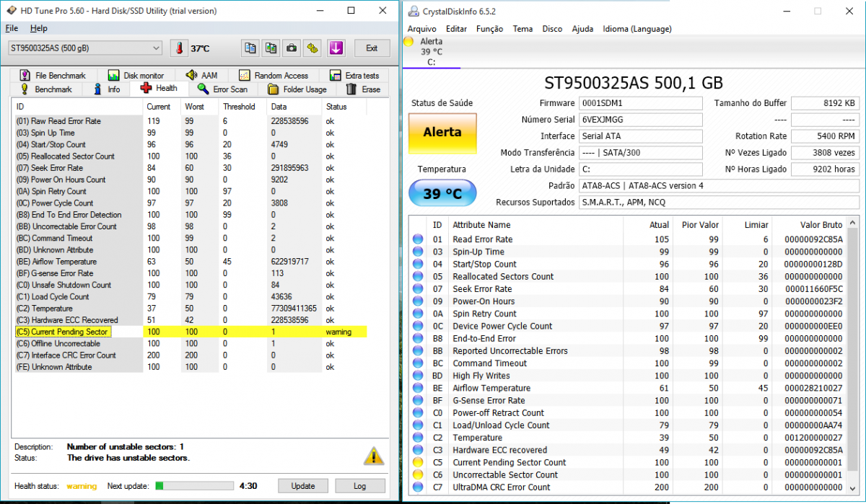Click the Update button
Image resolution: width=866 pixels, height=504 pixels.
click(303, 486)
